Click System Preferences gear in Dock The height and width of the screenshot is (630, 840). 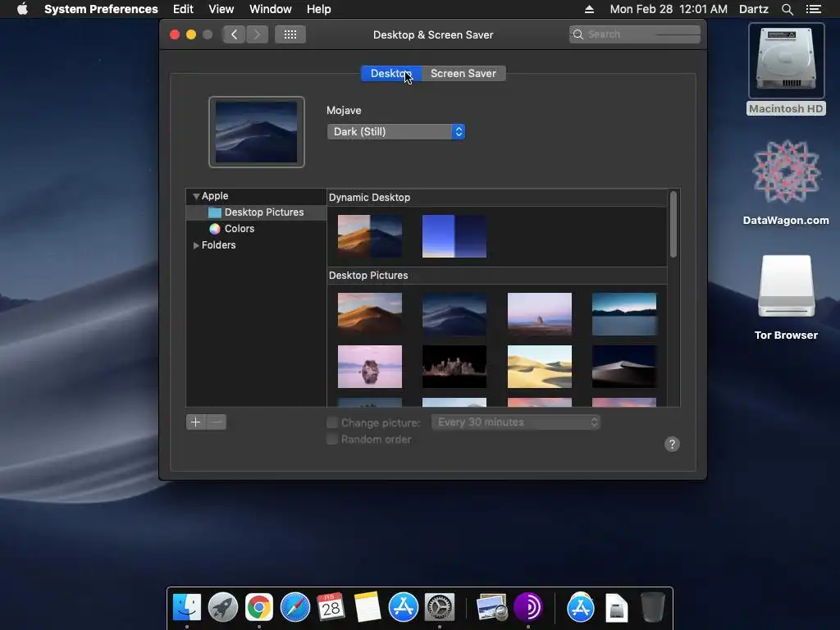point(440,607)
